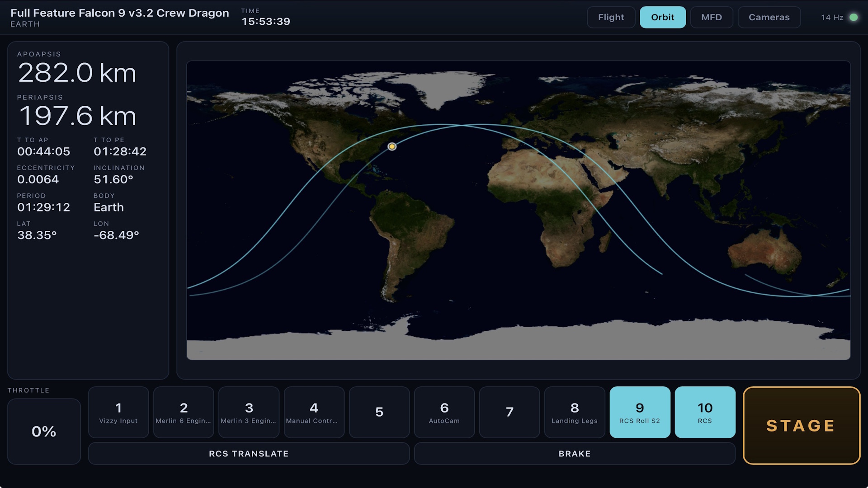Switch to the Flight tab

click(611, 17)
